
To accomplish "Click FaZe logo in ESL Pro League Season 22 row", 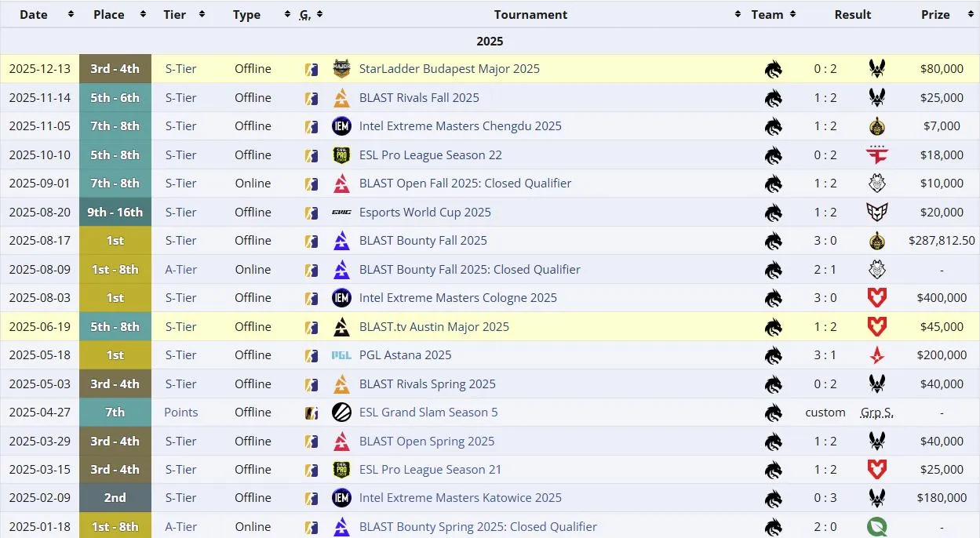I will pos(876,155).
